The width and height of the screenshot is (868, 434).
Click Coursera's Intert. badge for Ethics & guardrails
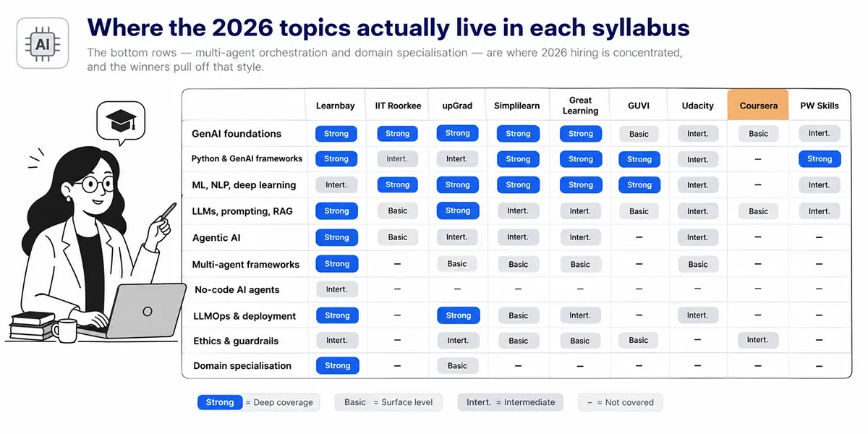[x=758, y=340]
